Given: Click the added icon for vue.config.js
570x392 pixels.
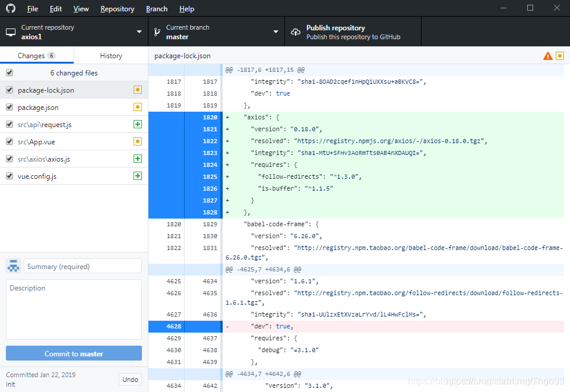Looking at the screenshot, I should [x=137, y=176].
